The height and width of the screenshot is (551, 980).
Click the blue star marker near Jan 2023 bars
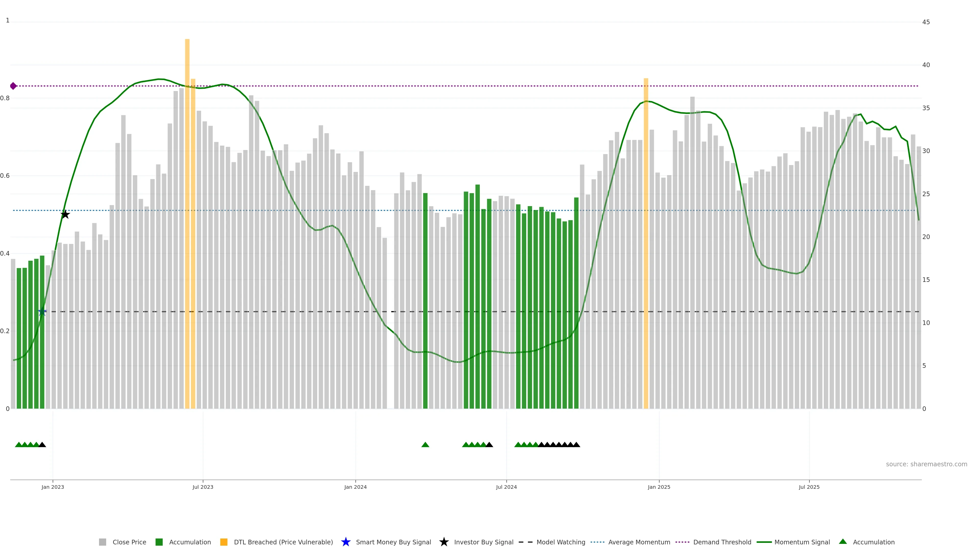coord(42,312)
